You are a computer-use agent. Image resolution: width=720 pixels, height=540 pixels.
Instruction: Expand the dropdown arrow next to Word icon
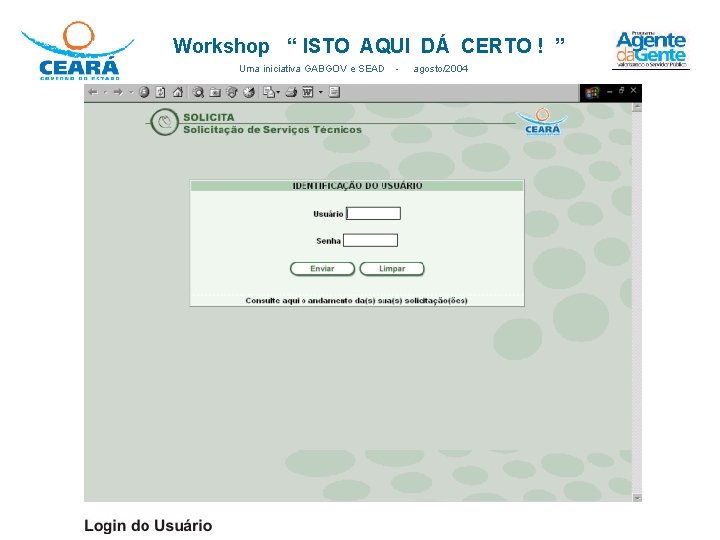(321, 92)
